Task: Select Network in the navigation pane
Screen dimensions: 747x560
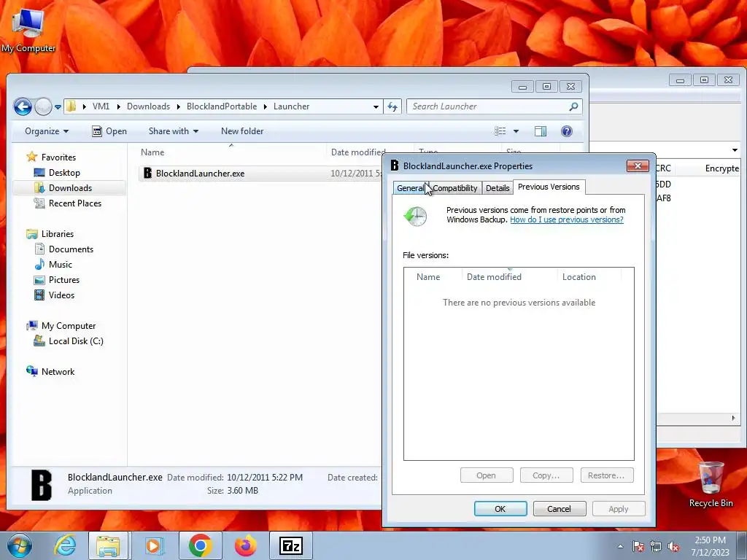Action: tap(58, 371)
